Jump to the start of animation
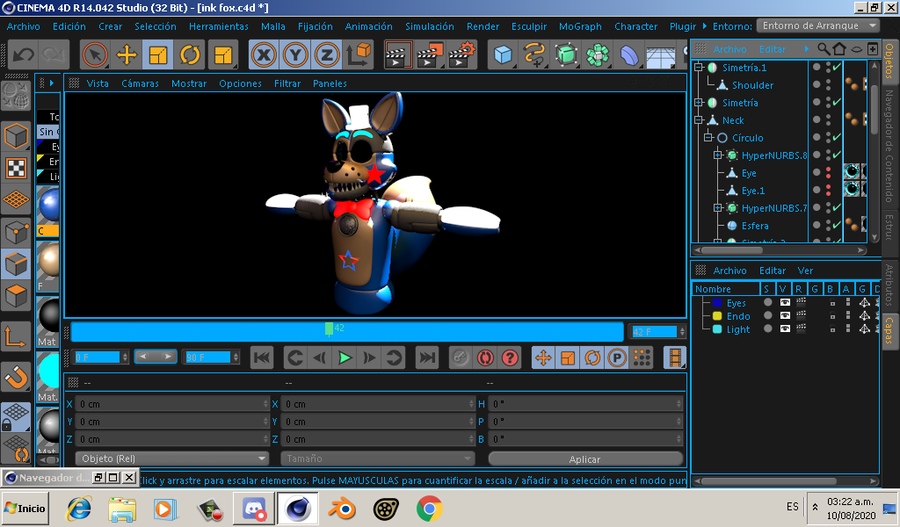The height and width of the screenshot is (527, 900). (x=262, y=358)
